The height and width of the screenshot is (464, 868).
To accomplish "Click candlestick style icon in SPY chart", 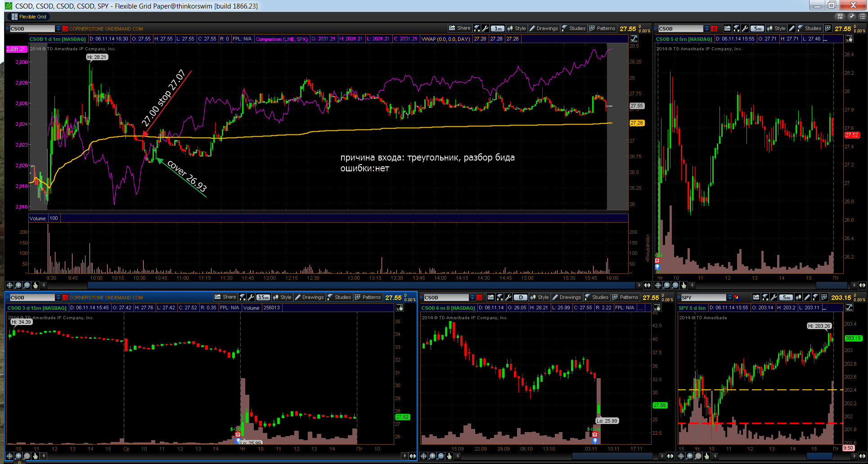I will pos(798,297).
